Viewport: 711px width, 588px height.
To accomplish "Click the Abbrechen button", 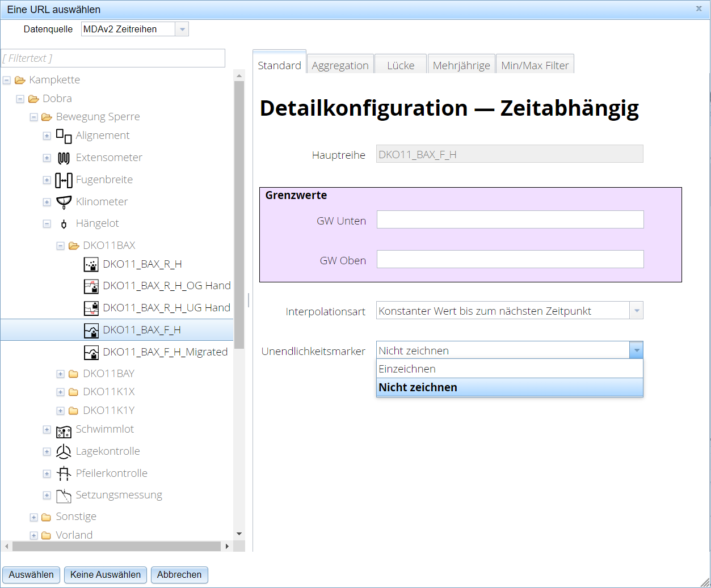I will point(179,574).
